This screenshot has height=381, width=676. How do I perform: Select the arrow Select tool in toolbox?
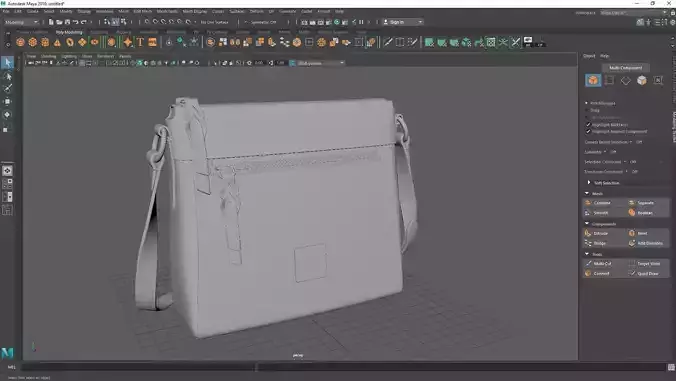pos(7,63)
